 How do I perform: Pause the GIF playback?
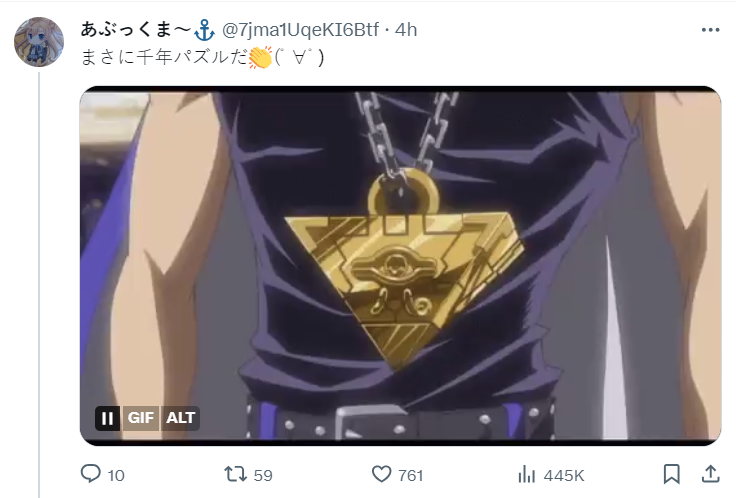pyautogui.click(x=107, y=418)
